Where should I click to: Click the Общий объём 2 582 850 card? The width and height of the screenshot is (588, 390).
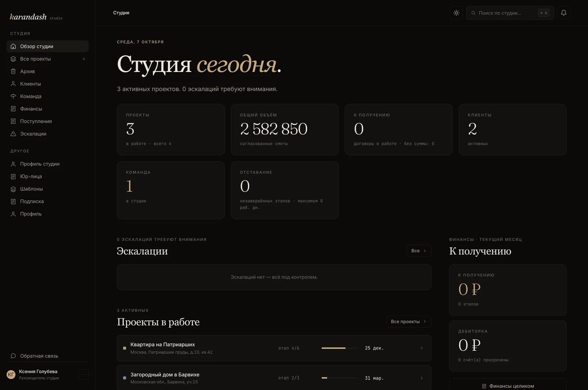(285, 129)
